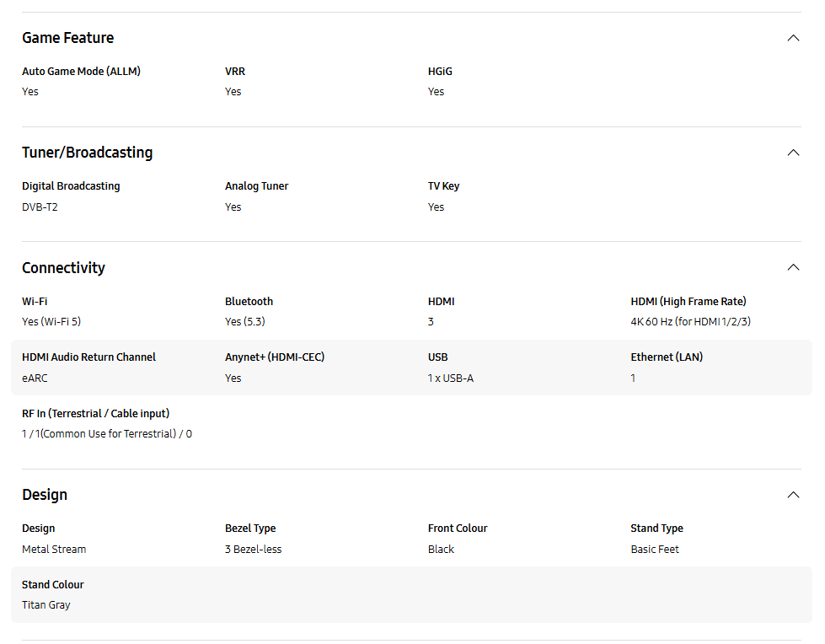Image resolution: width=825 pixels, height=644 pixels.
Task: Collapse the Tuner/Broadcasting section chevron
Action: click(x=793, y=153)
